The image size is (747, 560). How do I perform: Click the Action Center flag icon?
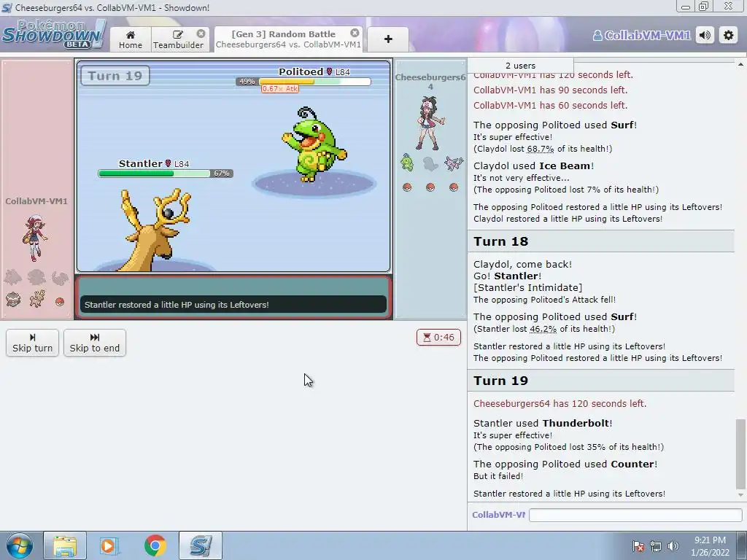638,546
